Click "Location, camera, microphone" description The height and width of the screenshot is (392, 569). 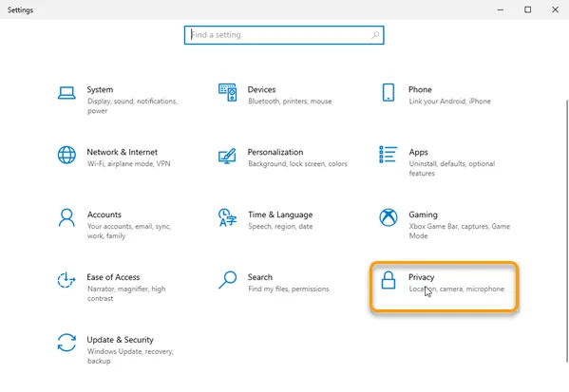click(457, 289)
